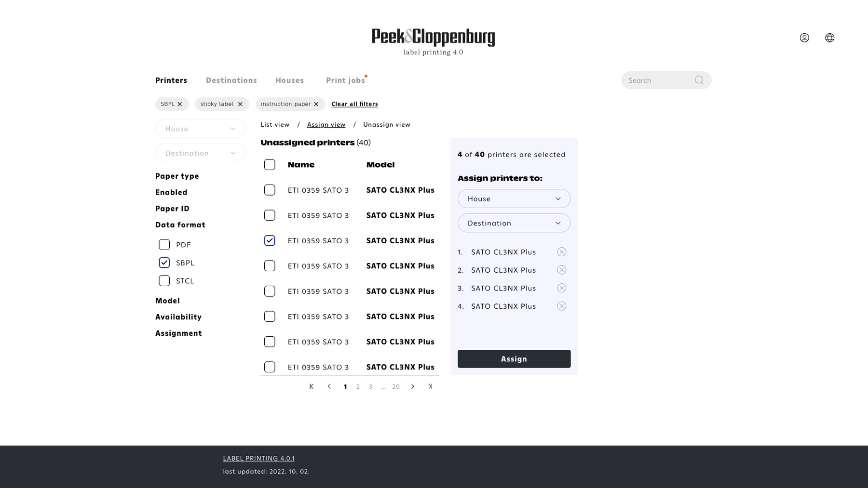Enable the PDF data format checkbox
868x488 pixels.
click(x=164, y=245)
